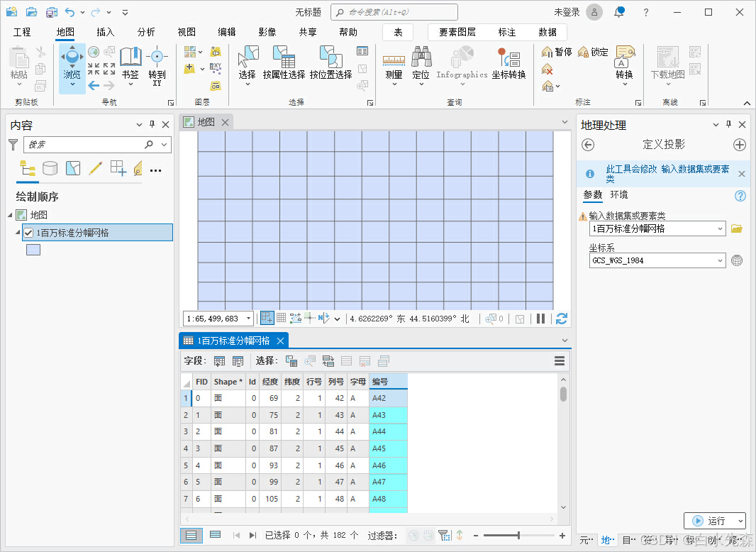Switch to List By Editing pencil view
Viewport: 756px width, 552px height.
[x=96, y=168]
